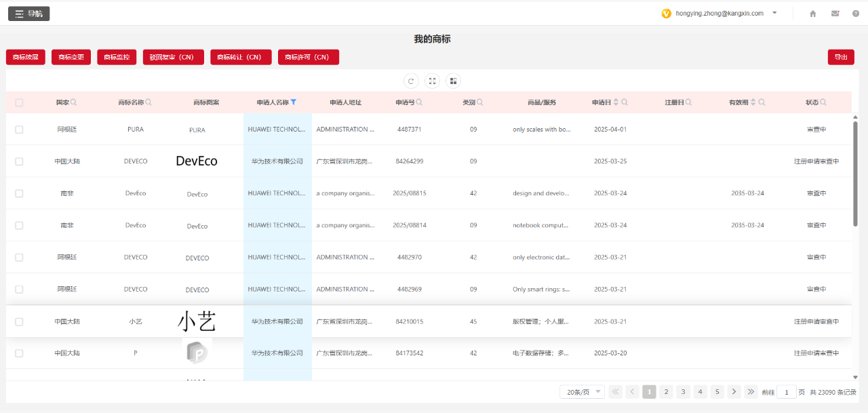Screen dimensions: 868x413
Task: Open the help question-mark icon
Action: click(x=856, y=13)
